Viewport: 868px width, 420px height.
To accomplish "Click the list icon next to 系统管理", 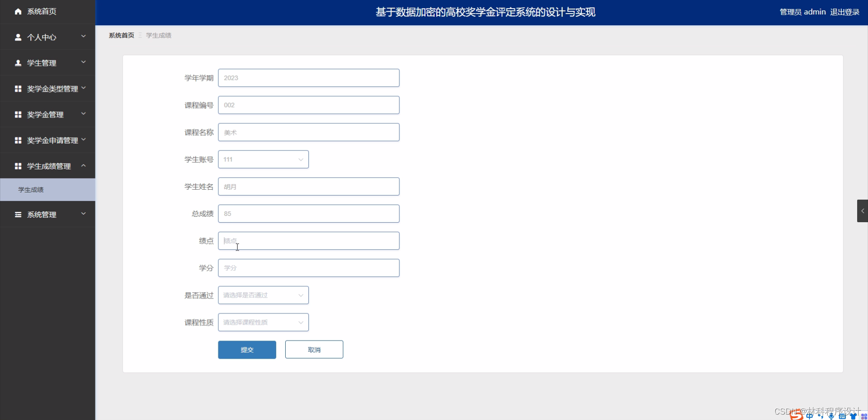I will (18, 214).
